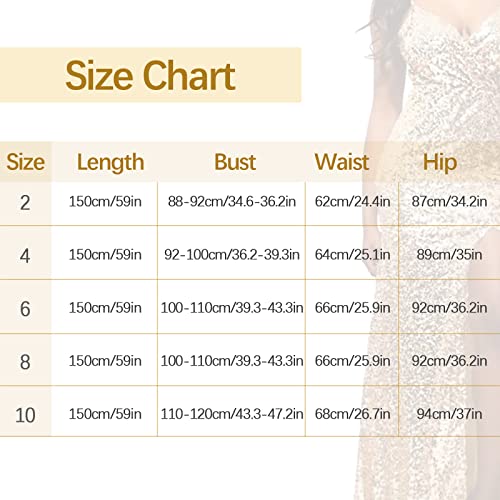Image resolution: width=500 pixels, height=500 pixels.
Task: Select the 150cm/59in length in size 6 row
Action: click(105, 308)
